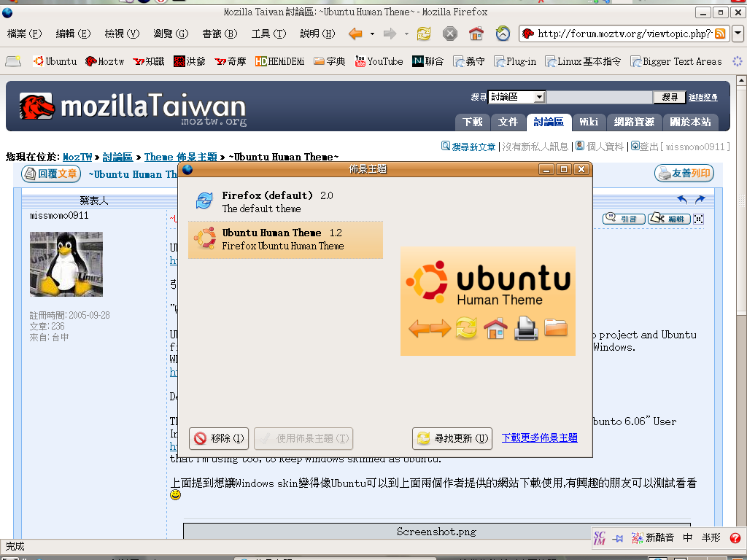Open the back history dropdown arrow

point(372,34)
